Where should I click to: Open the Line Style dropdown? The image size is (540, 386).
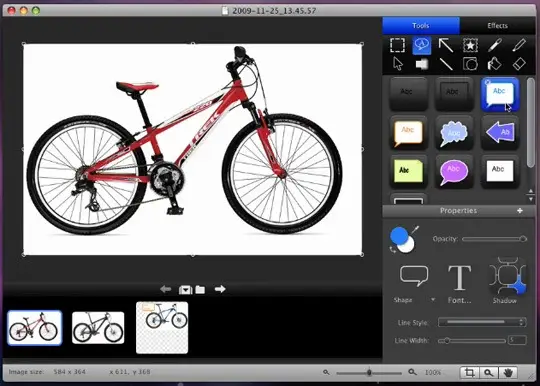pos(482,322)
